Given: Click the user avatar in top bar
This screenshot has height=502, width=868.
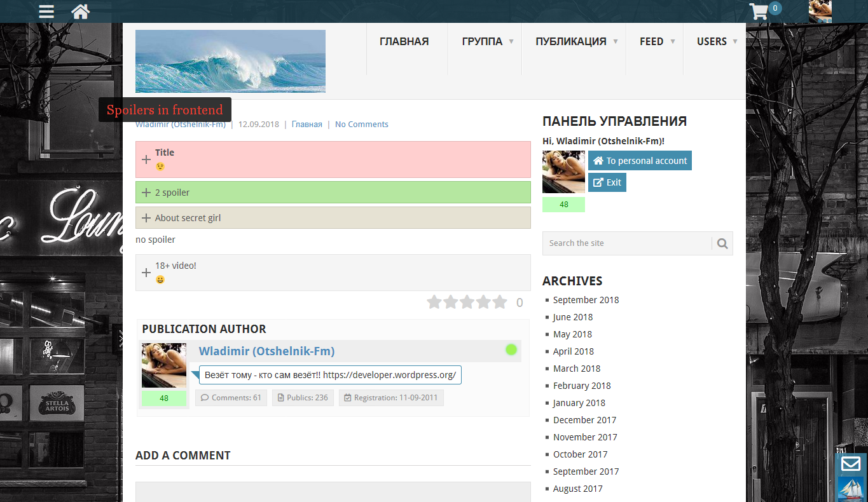Looking at the screenshot, I should [820, 11].
